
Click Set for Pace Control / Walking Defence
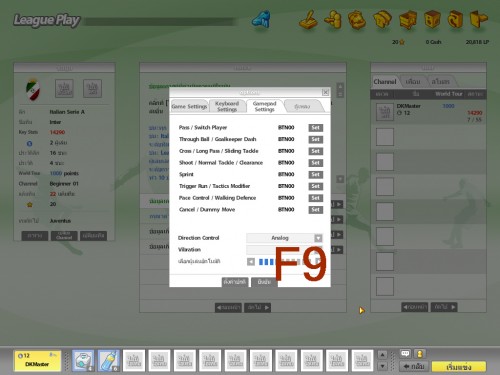315,198
